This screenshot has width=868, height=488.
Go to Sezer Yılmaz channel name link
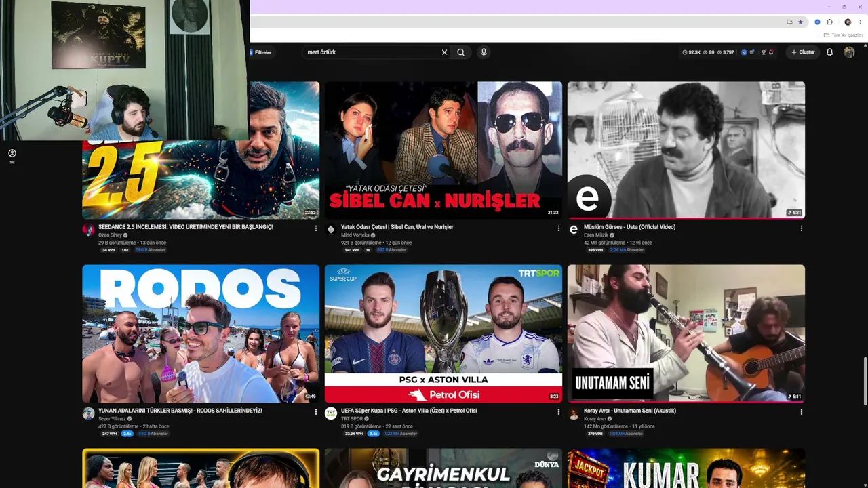point(113,419)
